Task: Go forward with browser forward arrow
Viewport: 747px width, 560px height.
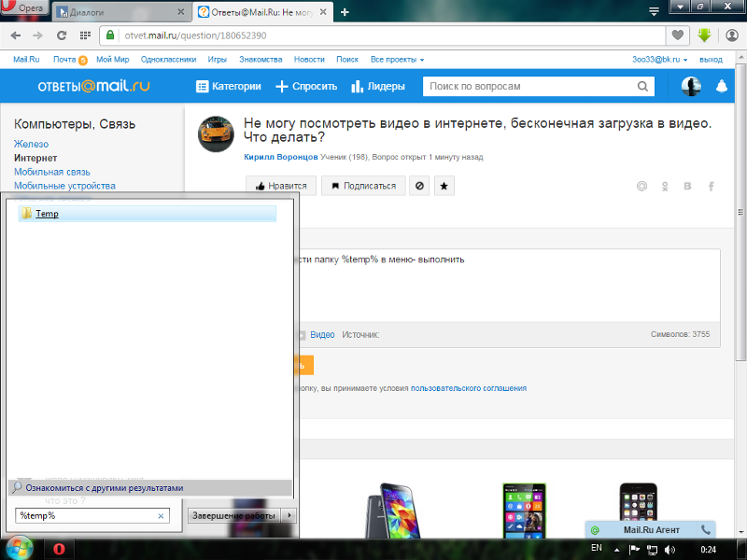Action: click(38, 35)
